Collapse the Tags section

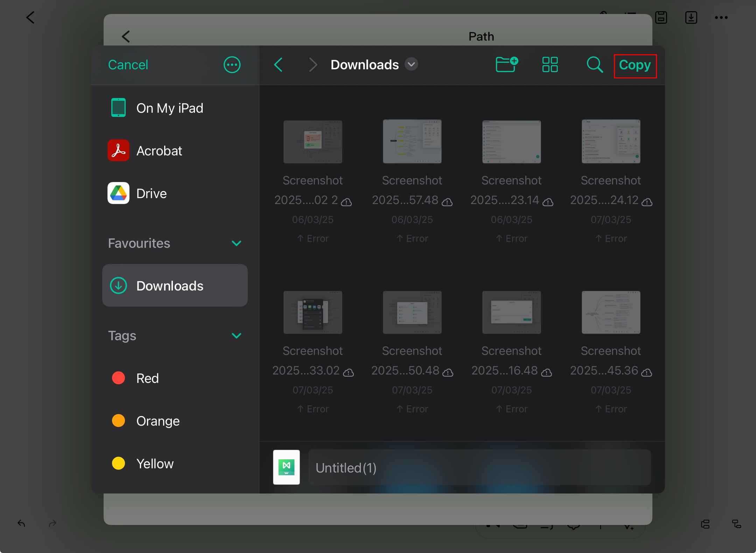pyautogui.click(x=237, y=336)
